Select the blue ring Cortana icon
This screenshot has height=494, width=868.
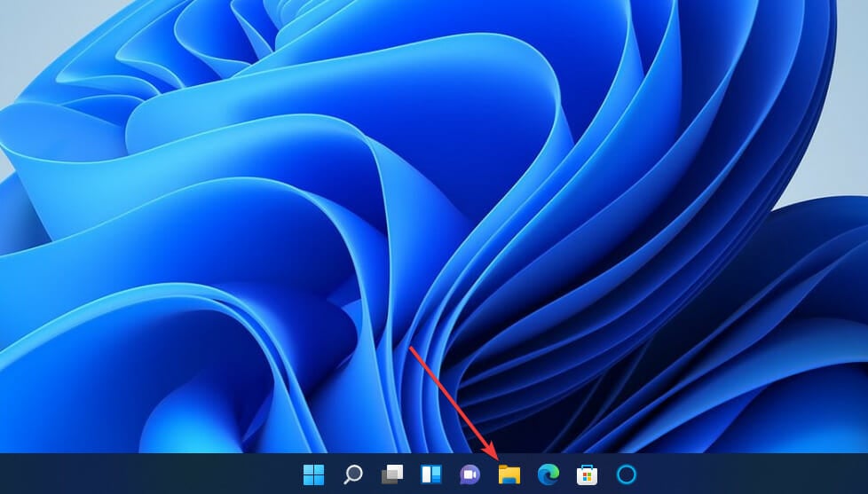pyautogui.click(x=626, y=474)
